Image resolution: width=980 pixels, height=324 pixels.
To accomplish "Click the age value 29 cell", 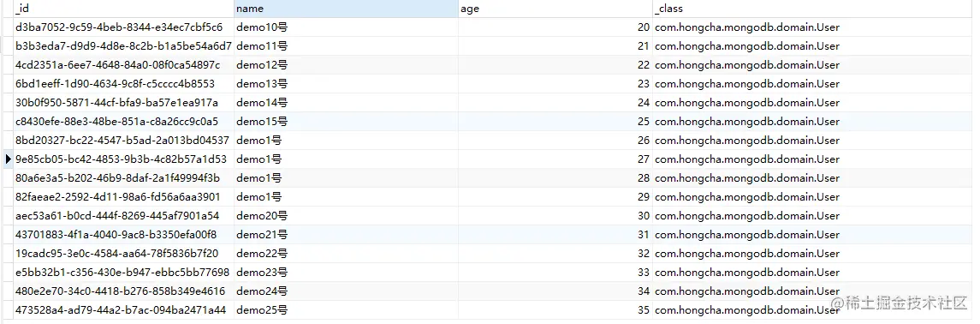I will (555, 197).
